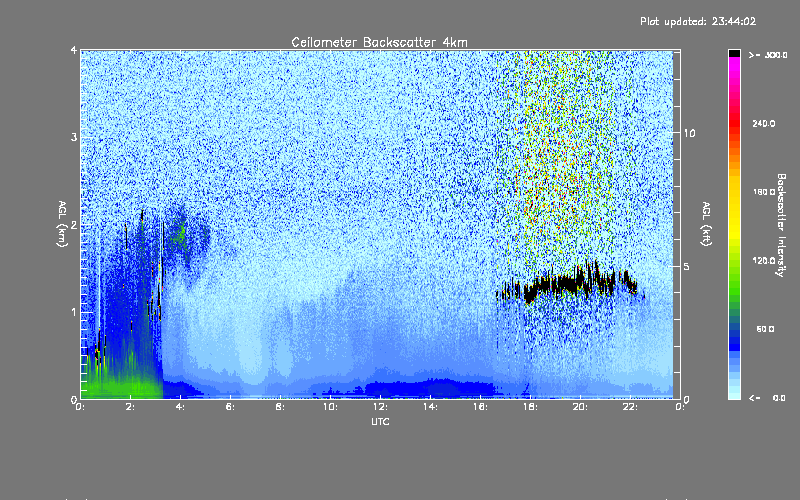Click the '10:' tick on the UTC axis
Viewport: 800px width, 500px height.
pyautogui.click(x=330, y=407)
